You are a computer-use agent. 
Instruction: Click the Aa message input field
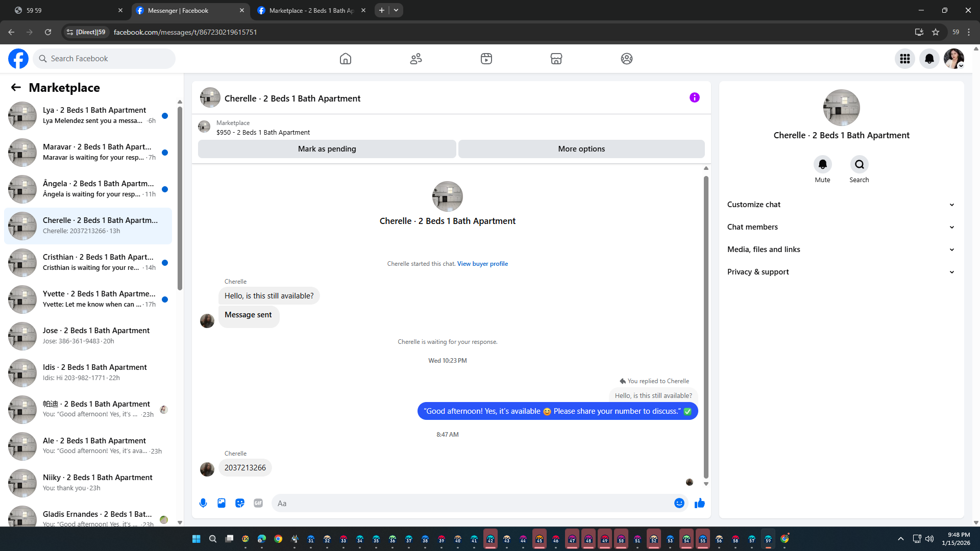pos(472,503)
